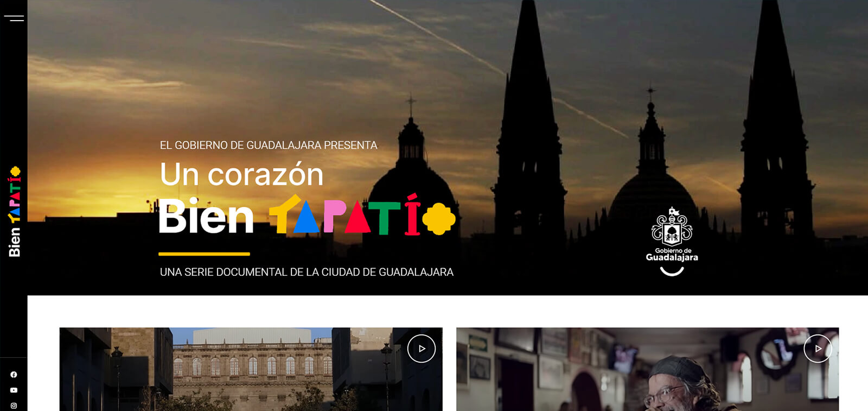
Task: Click the Gobierno de Guadalajara crest logo
Action: point(672,242)
